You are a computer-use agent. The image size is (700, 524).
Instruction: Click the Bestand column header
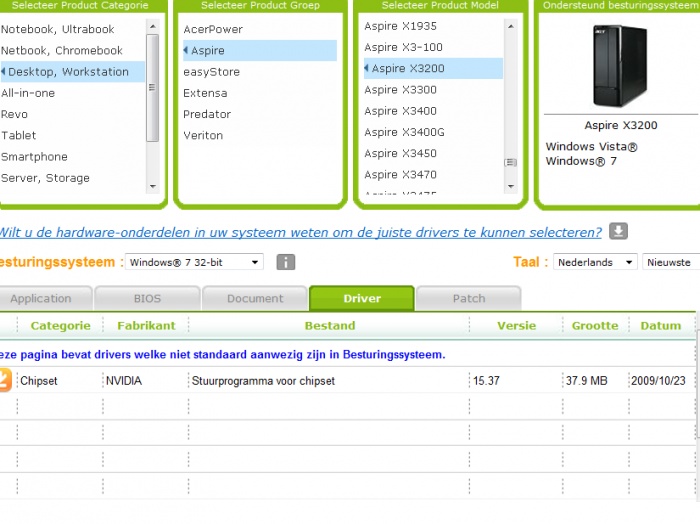(330, 325)
